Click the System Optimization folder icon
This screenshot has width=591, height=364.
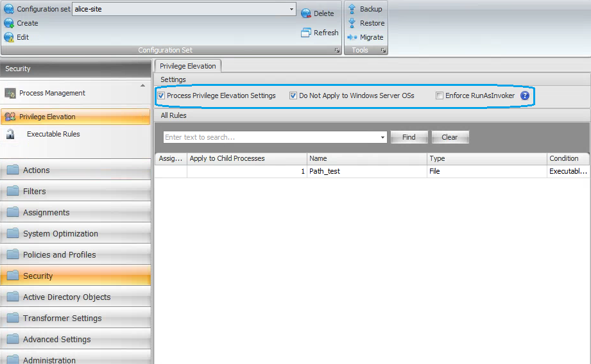(13, 233)
